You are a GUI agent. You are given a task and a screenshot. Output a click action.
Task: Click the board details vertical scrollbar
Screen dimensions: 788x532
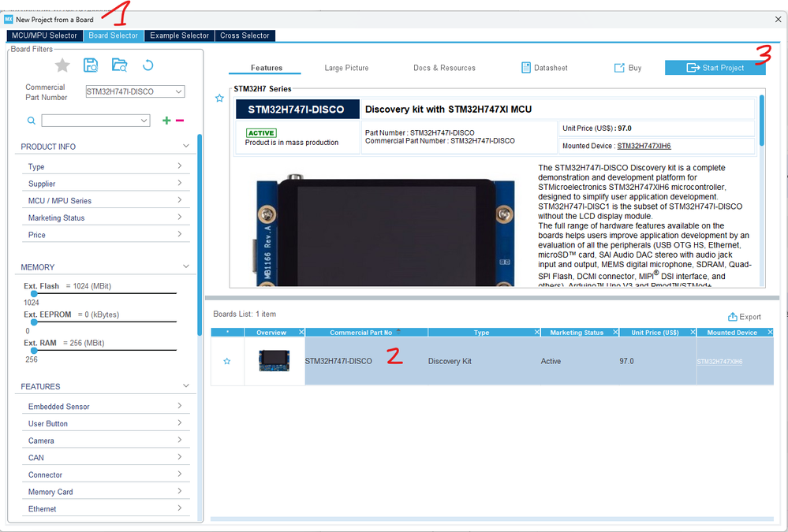coord(762,121)
